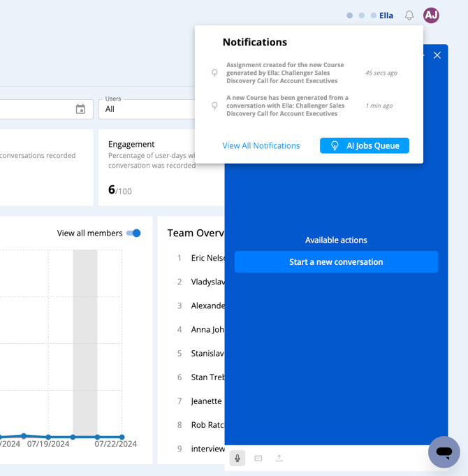Click the calendar icon in date field
The image size is (468, 476).
[80, 109]
